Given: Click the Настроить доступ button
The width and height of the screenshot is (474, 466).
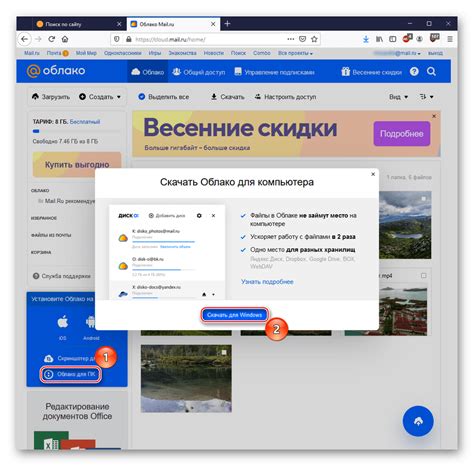Looking at the screenshot, I should point(285,97).
